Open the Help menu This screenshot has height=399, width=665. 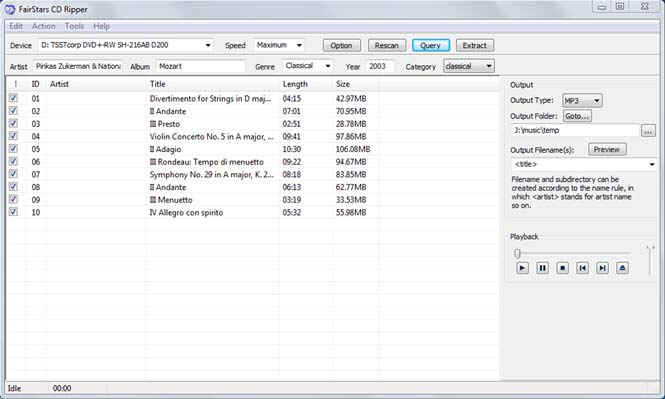[101, 26]
